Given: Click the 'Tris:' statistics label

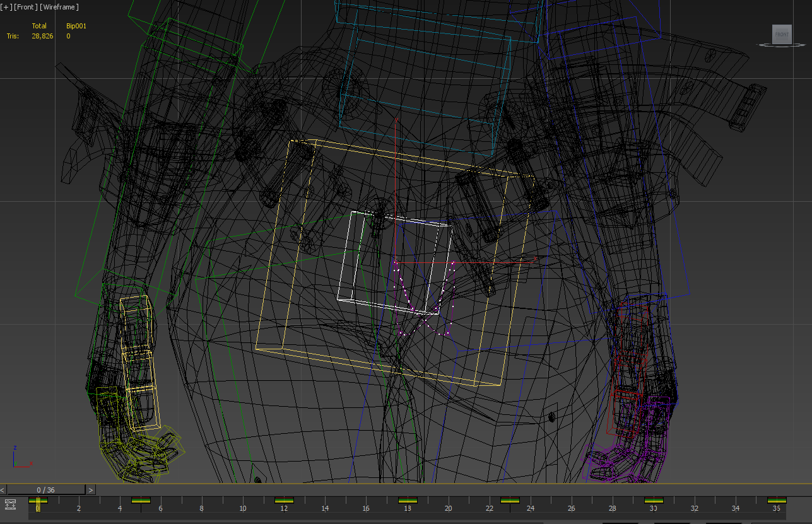Looking at the screenshot, I should point(13,36).
